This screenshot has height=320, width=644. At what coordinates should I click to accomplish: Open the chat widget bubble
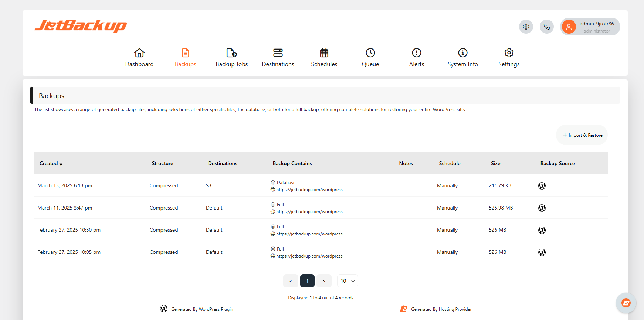tap(626, 303)
